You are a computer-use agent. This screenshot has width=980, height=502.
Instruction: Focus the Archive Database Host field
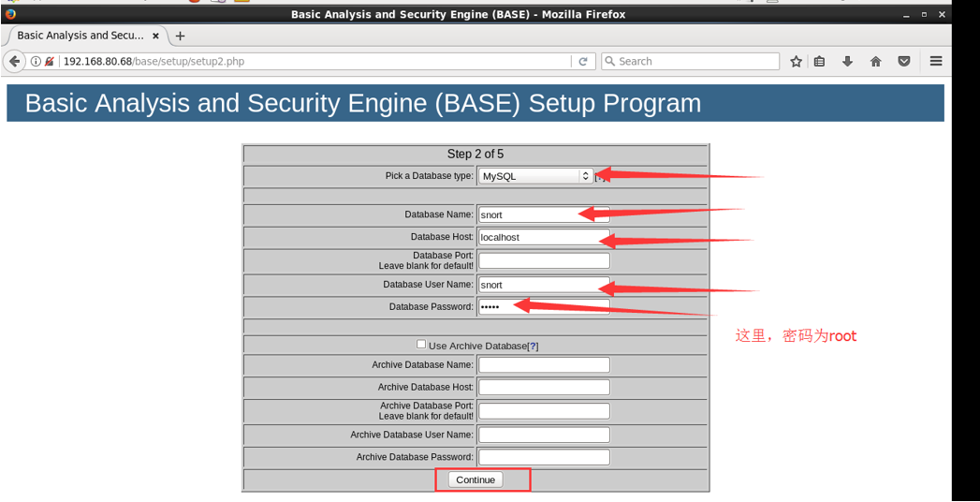(544, 387)
